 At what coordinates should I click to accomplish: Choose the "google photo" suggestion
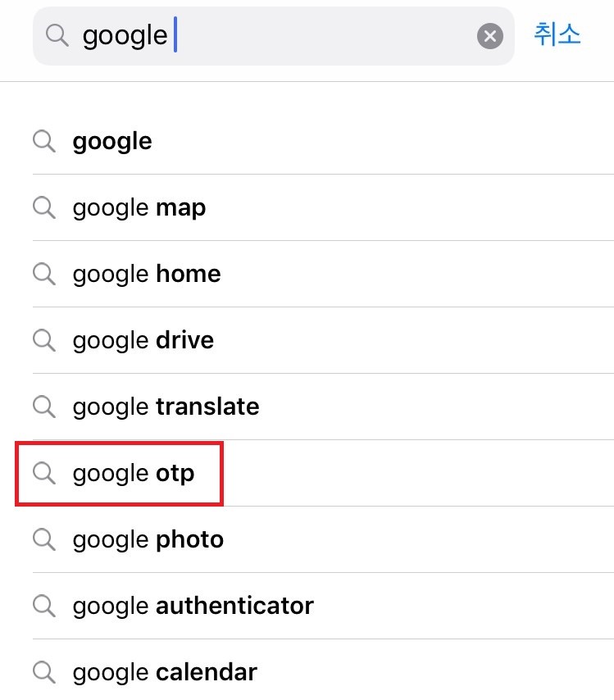click(x=323, y=539)
